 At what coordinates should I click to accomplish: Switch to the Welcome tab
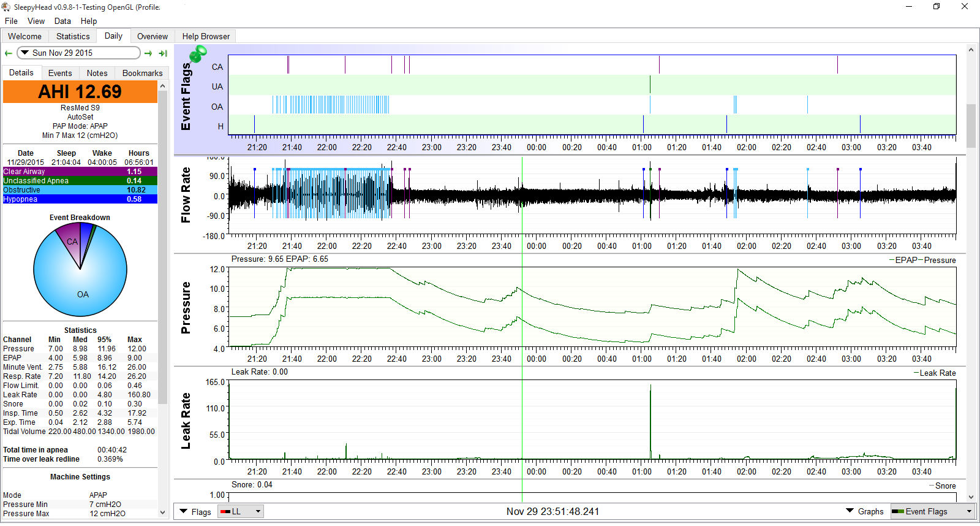[x=24, y=36]
